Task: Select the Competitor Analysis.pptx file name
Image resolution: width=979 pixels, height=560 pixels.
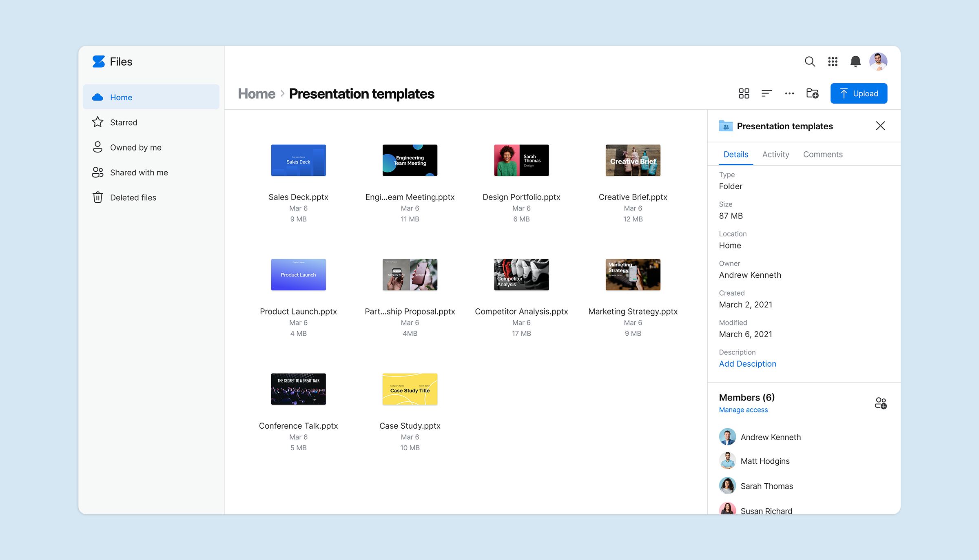Action: pos(521,311)
